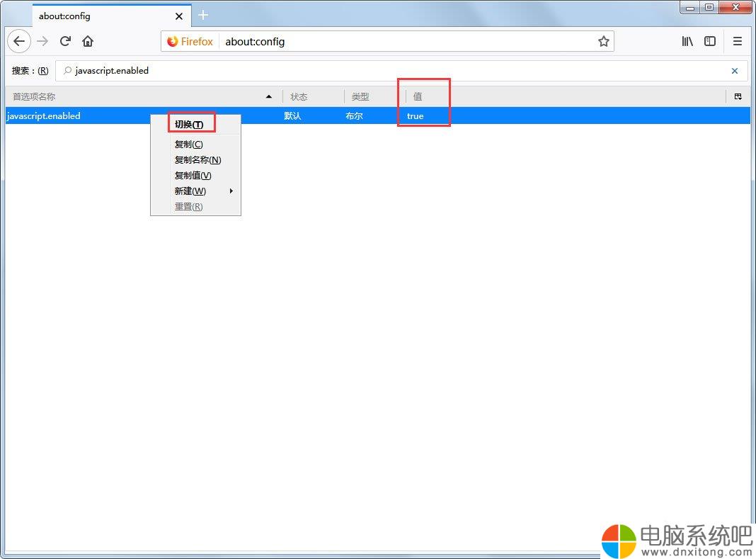Choose 复制(C) in the context menu
This screenshot has height=559, width=756.
[196, 145]
